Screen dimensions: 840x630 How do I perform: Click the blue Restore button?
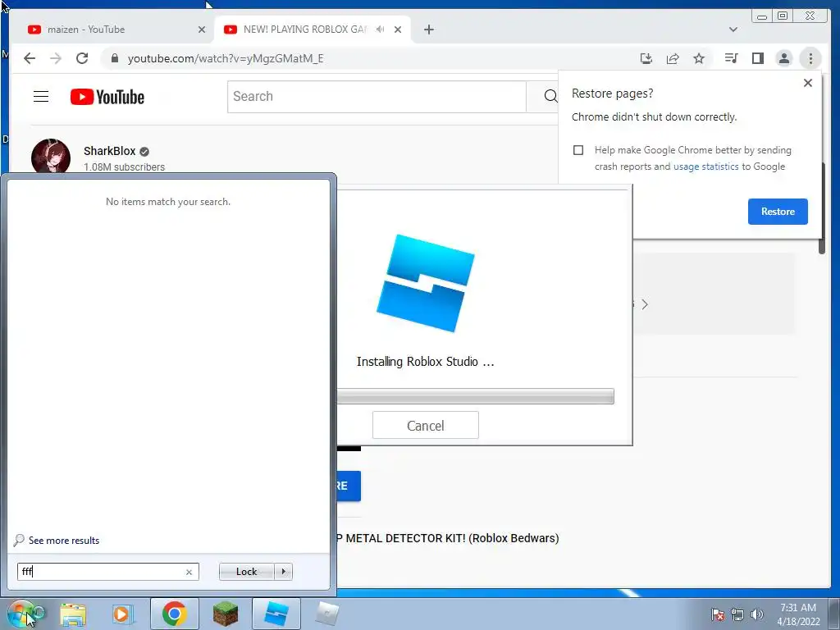point(778,212)
